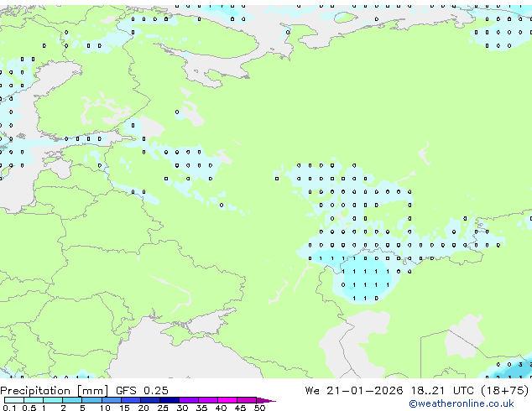Click the 50 tick label on the scale
Screen dimensions: 532x411
259,408
